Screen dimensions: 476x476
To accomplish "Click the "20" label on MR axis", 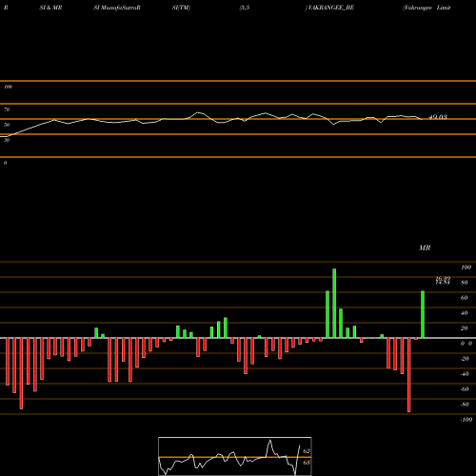I will [x=465, y=328].
